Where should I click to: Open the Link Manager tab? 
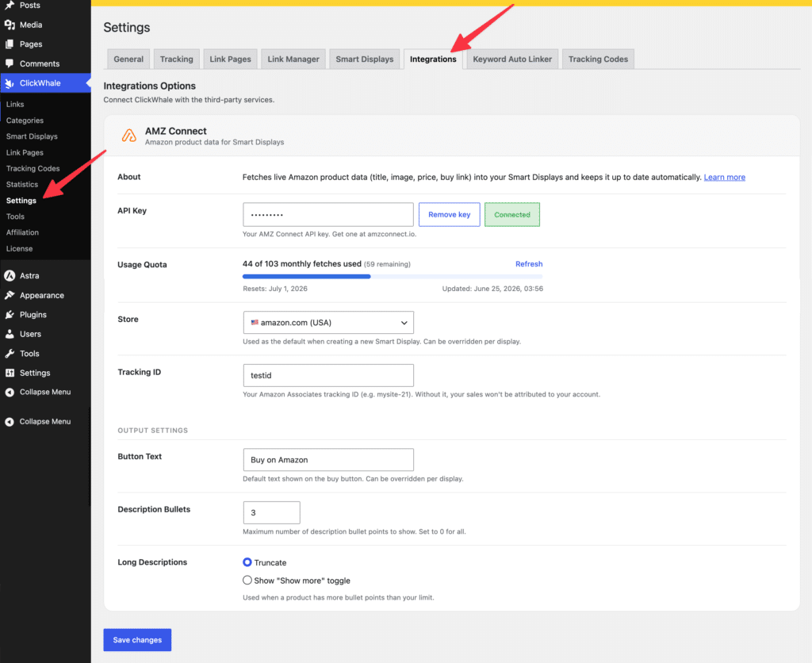tap(293, 59)
